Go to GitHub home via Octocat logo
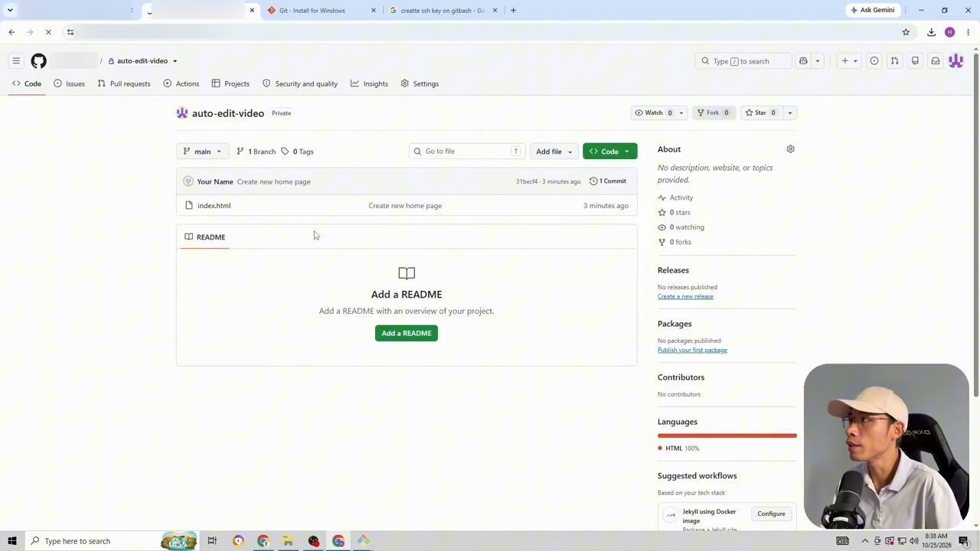Image resolution: width=980 pixels, height=551 pixels. click(38, 61)
